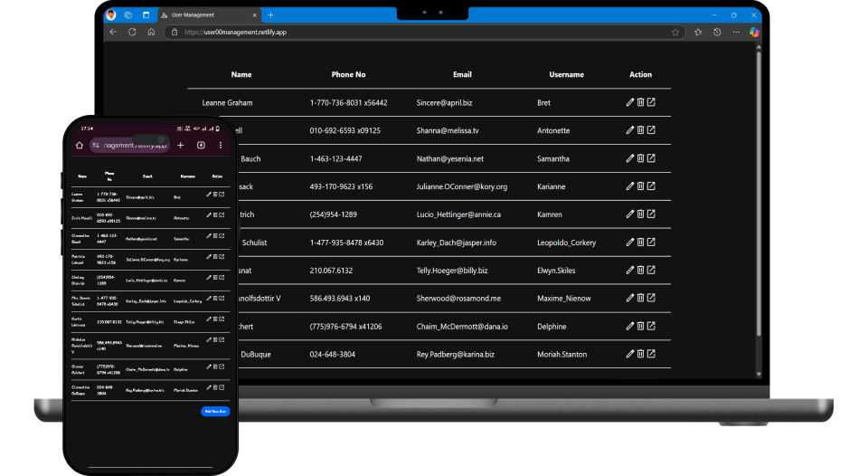Open details icon for Samantha row
This screenshot has width=868, height=476.
651,158
